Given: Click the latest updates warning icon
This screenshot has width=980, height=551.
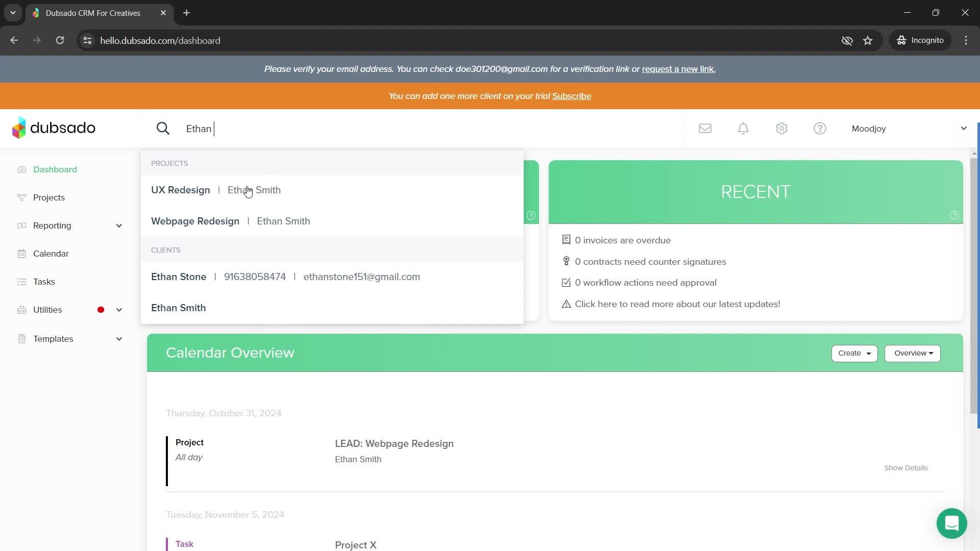Looking at the screenshot, I should [566, 304].
